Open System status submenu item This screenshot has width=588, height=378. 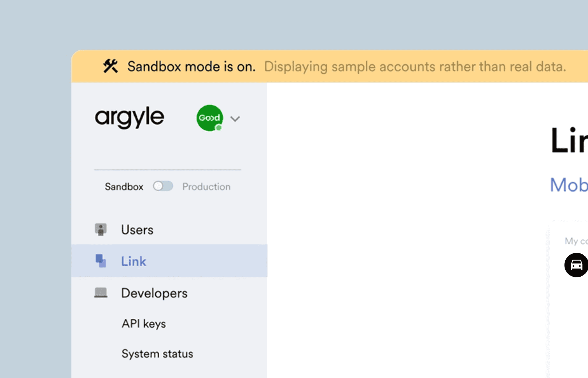(x=157, y=354)
